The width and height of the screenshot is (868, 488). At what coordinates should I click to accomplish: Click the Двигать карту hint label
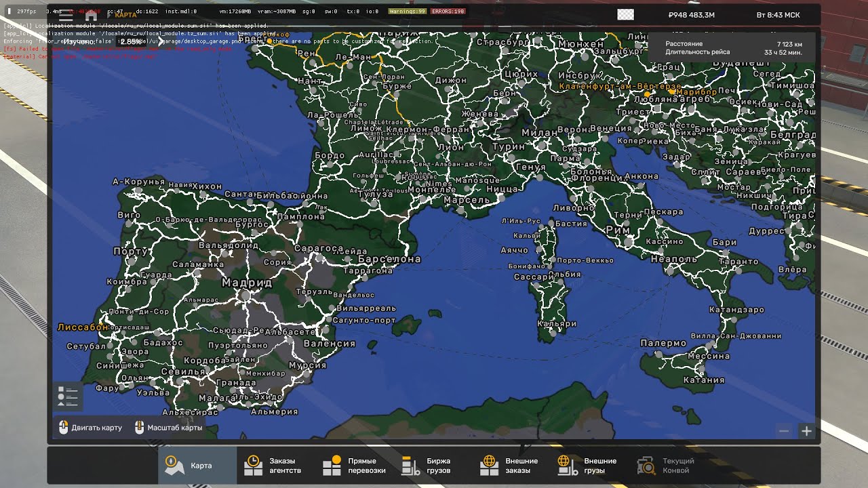97,428
